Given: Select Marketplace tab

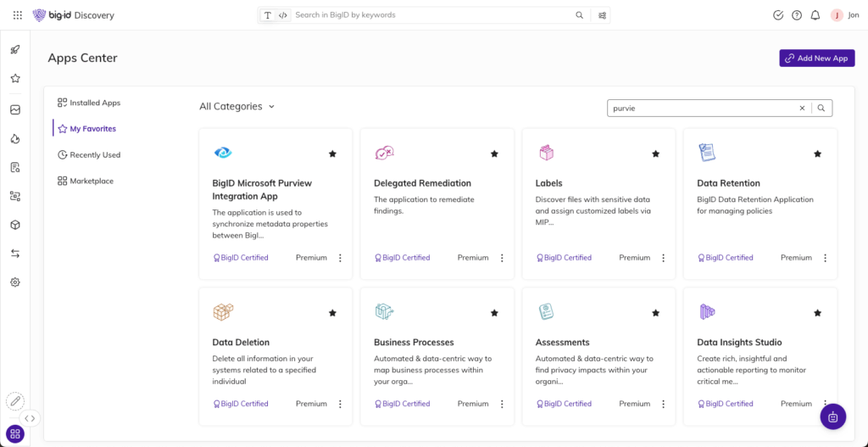Looking at the screenshot, I should tap(86, 181).
